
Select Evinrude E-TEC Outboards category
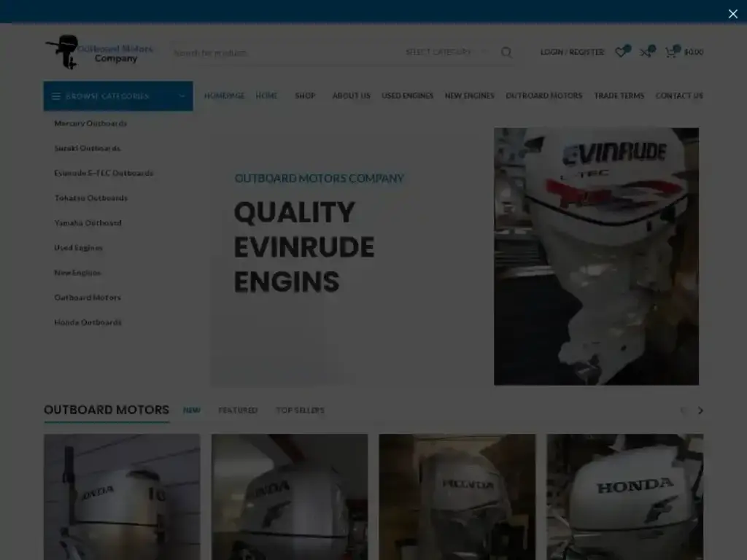click(x=104, y=173)
